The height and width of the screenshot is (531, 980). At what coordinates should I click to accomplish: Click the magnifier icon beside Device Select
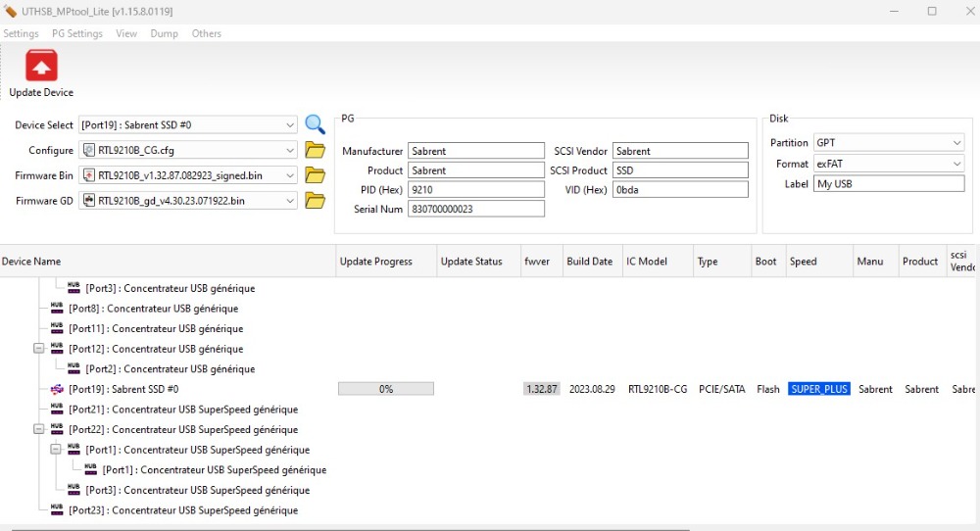point(315,124)
